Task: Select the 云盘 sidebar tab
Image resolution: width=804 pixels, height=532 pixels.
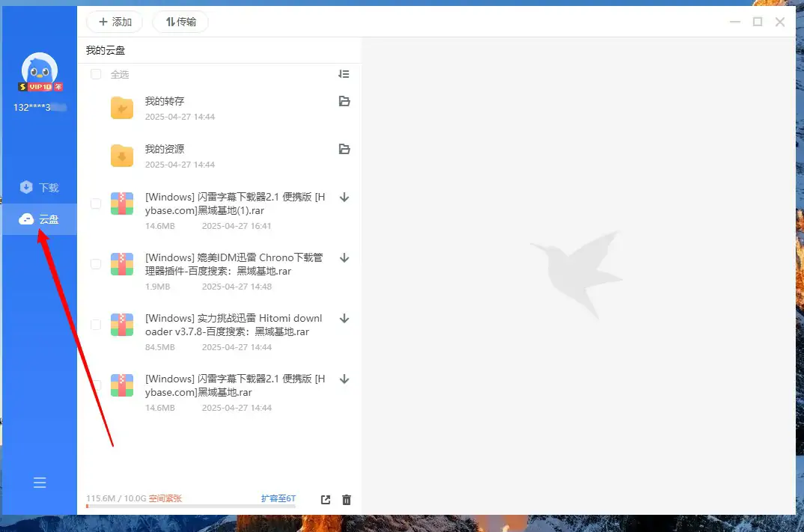Action: click(40, 219)
